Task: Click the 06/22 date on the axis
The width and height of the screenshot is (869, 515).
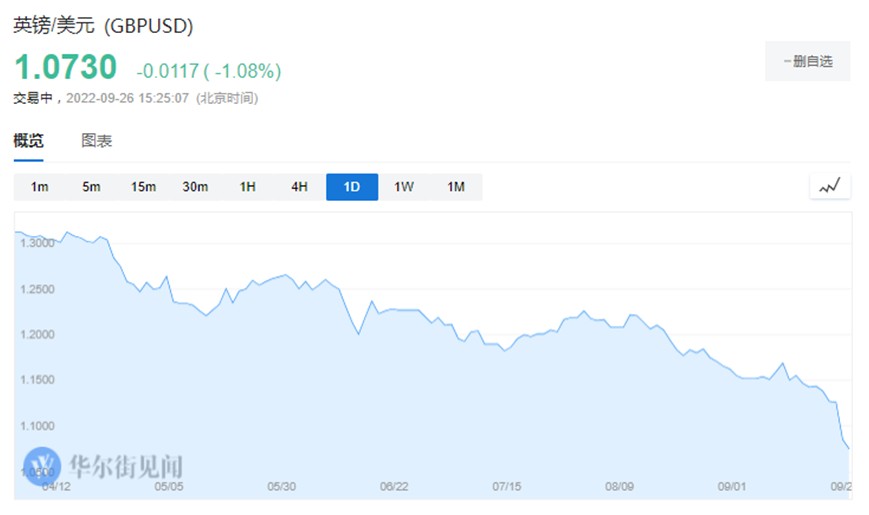Action: coord(395,487)
